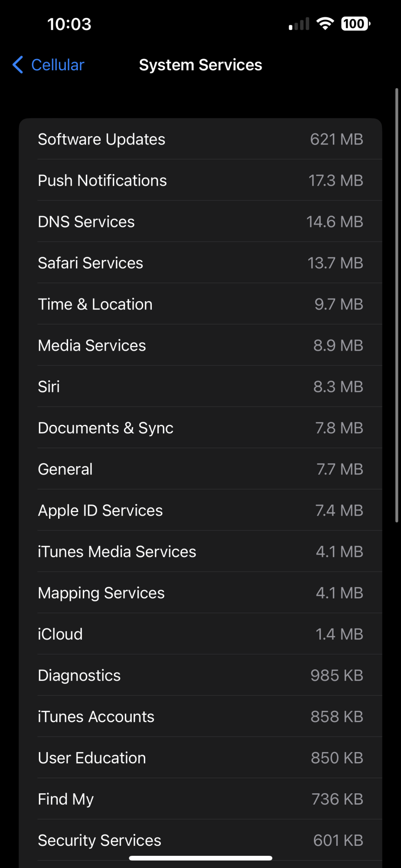Image resolution: width=401 pixels, height=868 pixels.
Task: Select the Software Updates row
Action: pos(200,139)
